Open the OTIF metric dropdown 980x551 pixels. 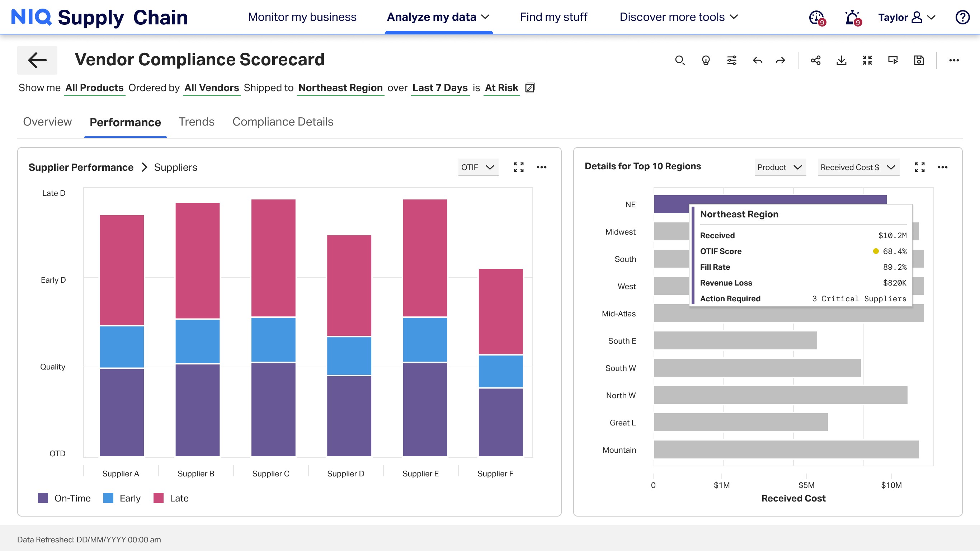click(478, 168)
